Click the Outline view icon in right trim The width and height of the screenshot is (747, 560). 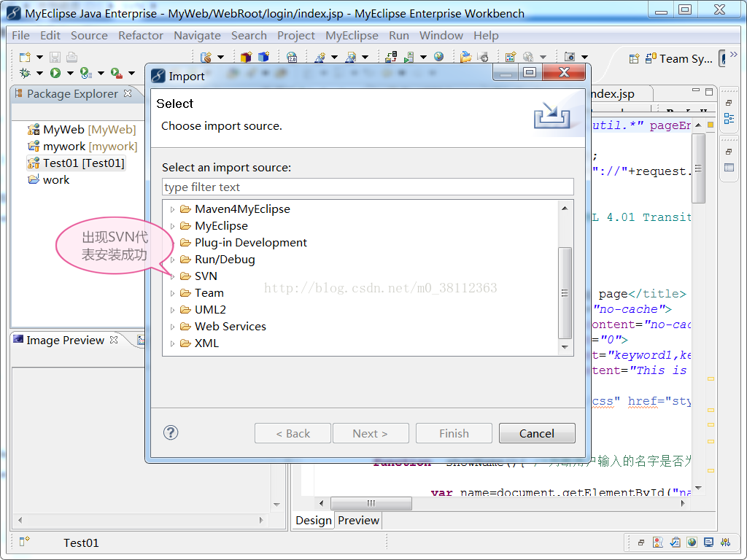[x=729, y=119]
